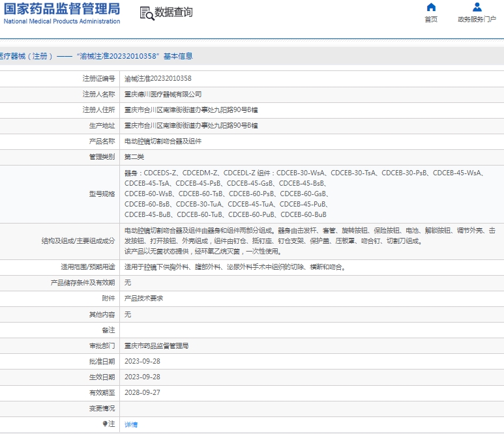Screen dimensions: 504x436
Task: Select the 第二类 category value
Action: pos(134,157)
